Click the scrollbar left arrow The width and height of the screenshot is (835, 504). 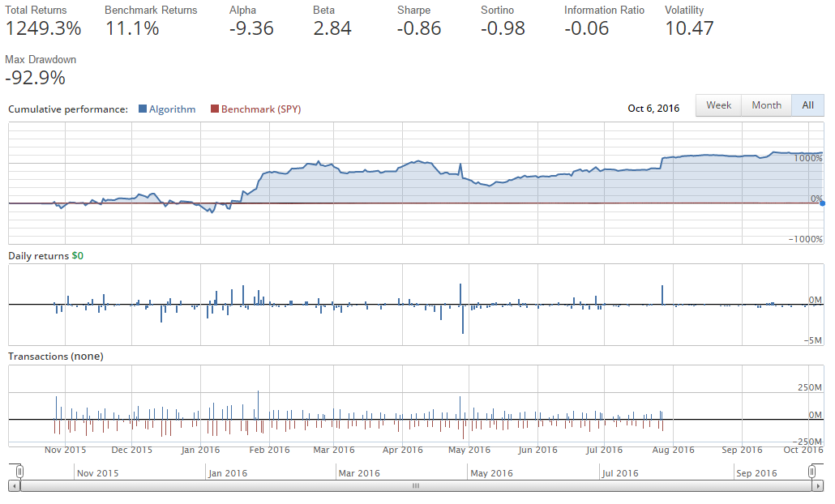tap(15, 485)
